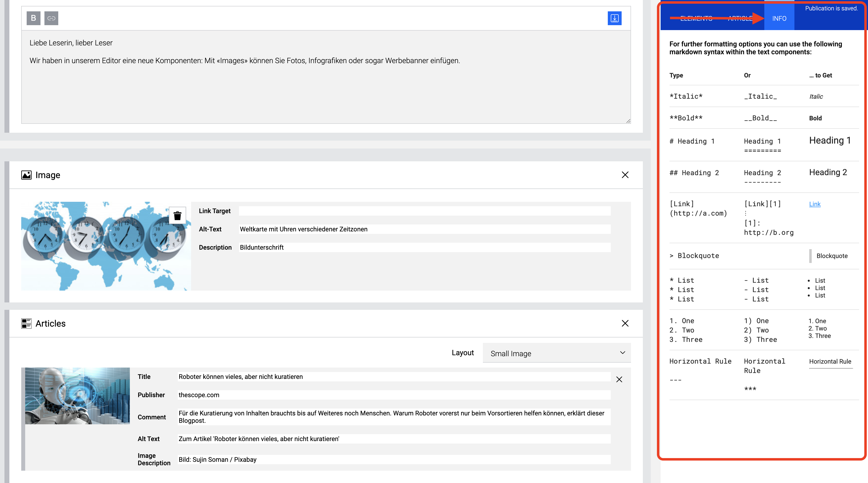Click the blue download icon in the text toolbar
This screenshot has height=483, width=868.
click(x=615, y=18)
